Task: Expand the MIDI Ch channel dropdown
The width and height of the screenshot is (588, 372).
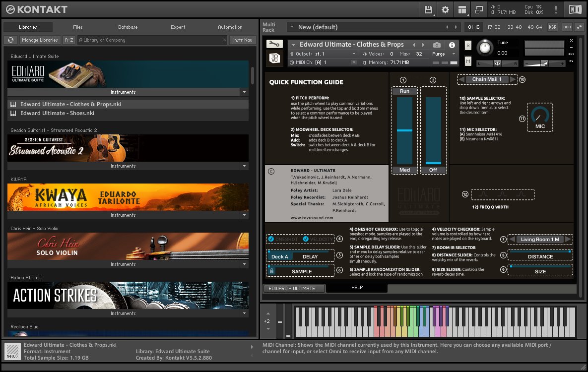Action: pos(353,62)
